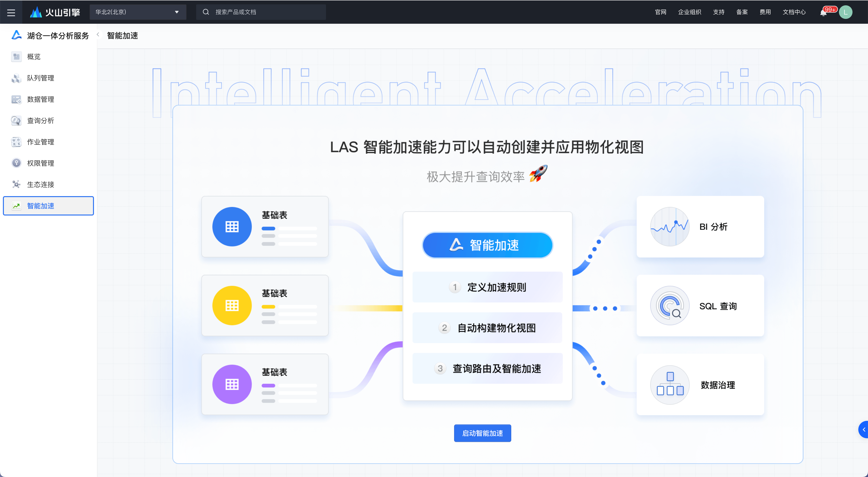This screenshot has height=477, width=868.
Task: Open the 官网 link
Action: [660, 12]
